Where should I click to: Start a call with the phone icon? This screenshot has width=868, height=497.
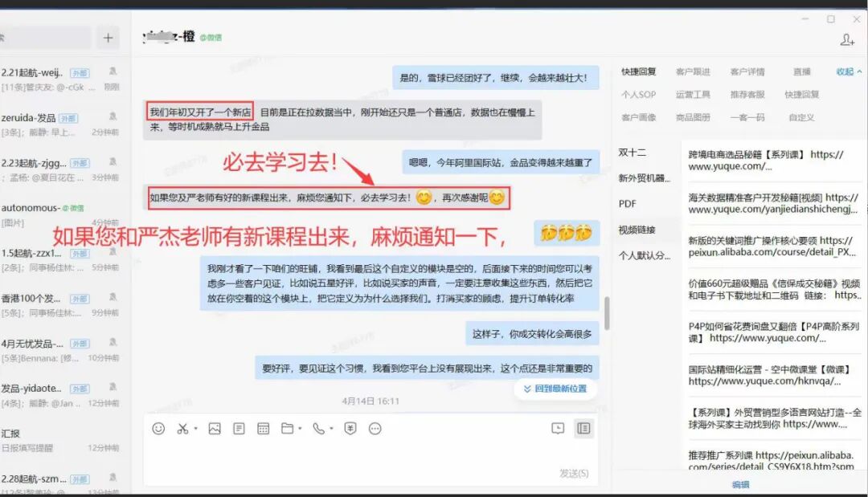tap(318, 428)
